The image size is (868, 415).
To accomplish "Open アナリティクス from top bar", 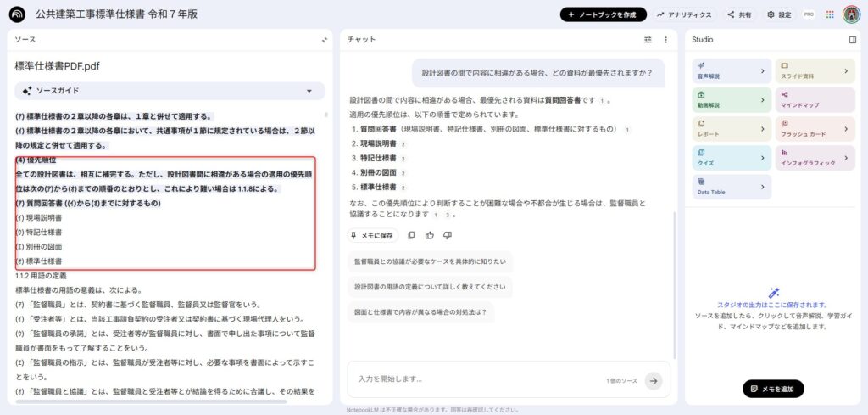I will [685, 14].
